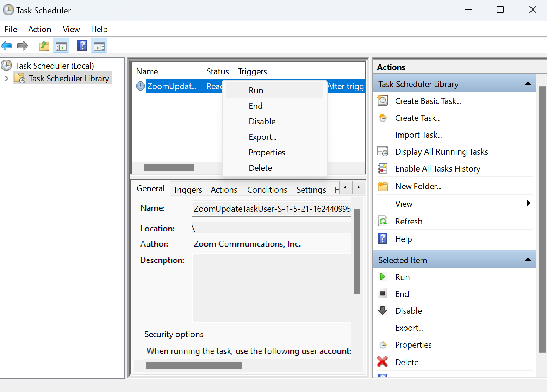This screenshot has width=547, height=392.
Task: Click the Back arrow toolbar icon
Action: point(7,45)
